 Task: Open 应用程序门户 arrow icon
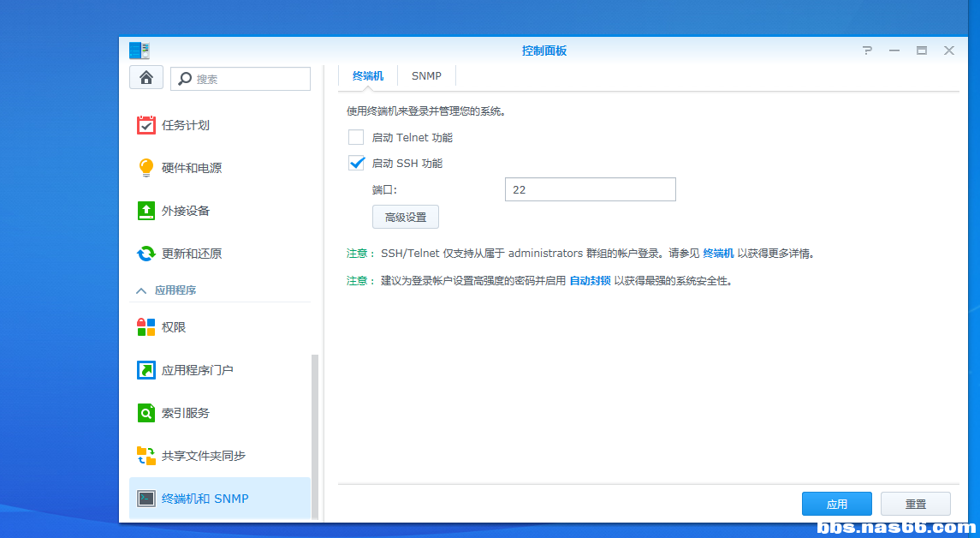click(x=146, y=370)
